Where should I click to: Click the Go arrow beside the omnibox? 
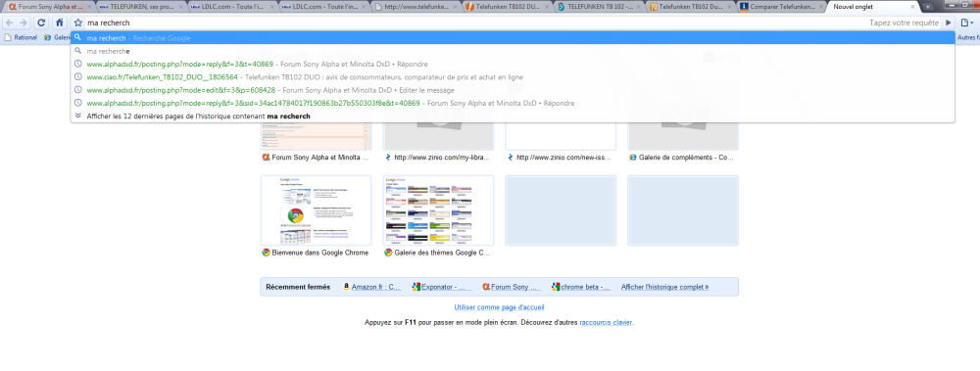point(949,23)
